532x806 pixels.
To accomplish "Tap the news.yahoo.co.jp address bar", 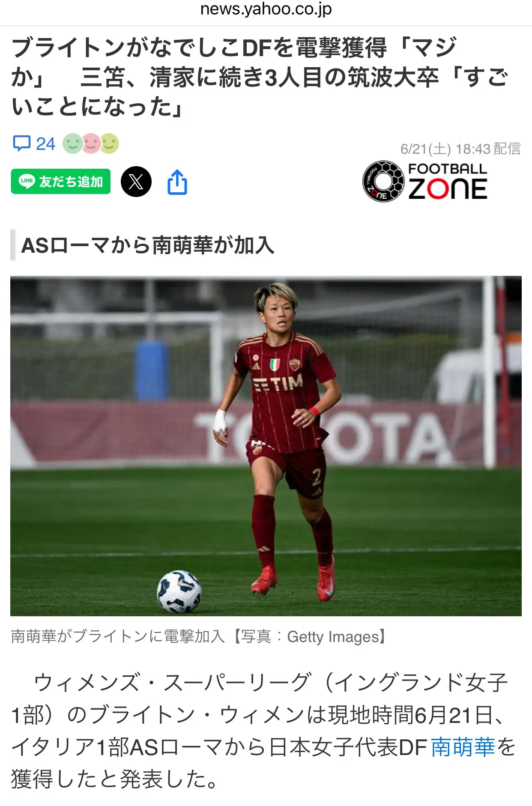I will click(x=266, y=9).
